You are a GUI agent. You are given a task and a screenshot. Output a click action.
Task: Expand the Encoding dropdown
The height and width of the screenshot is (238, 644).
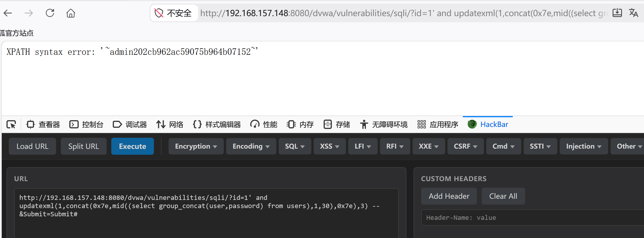tap(251, 146)
